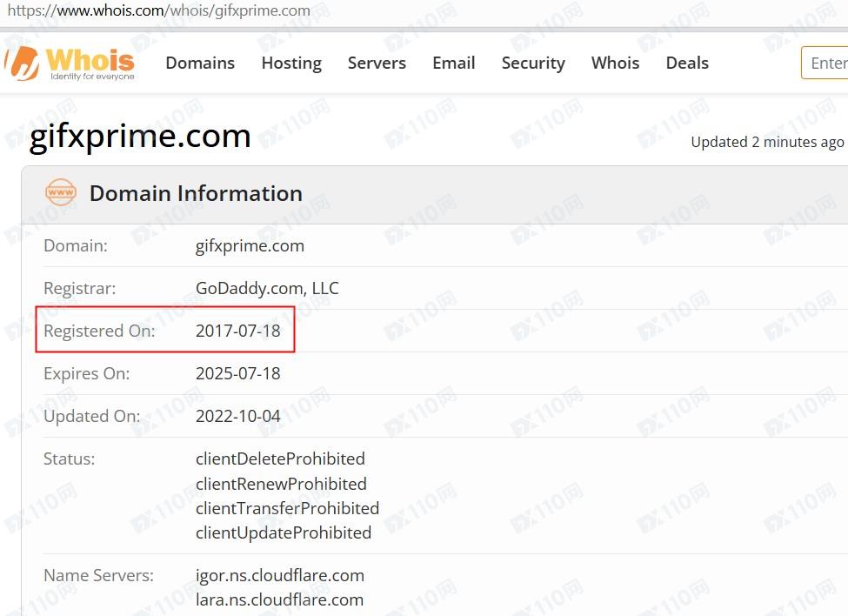Click the clientTransferProhibited status entry
The image size is (848, 616).
287,508
